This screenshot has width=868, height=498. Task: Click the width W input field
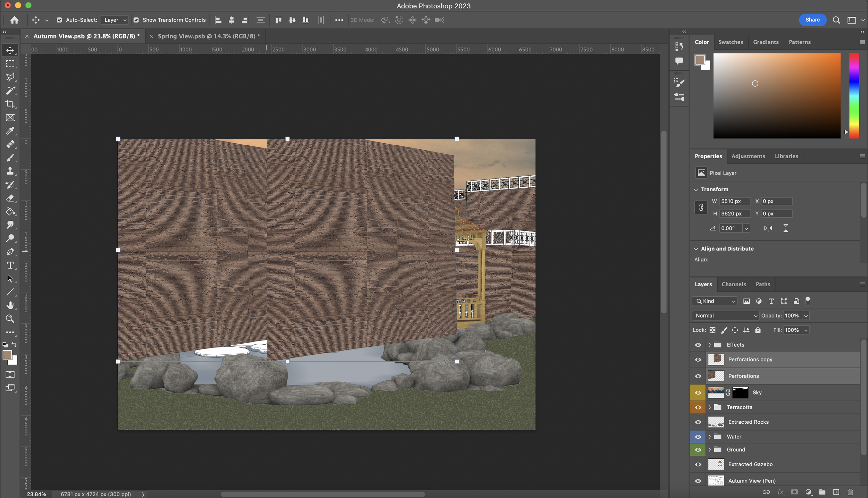tap(735, 201)
